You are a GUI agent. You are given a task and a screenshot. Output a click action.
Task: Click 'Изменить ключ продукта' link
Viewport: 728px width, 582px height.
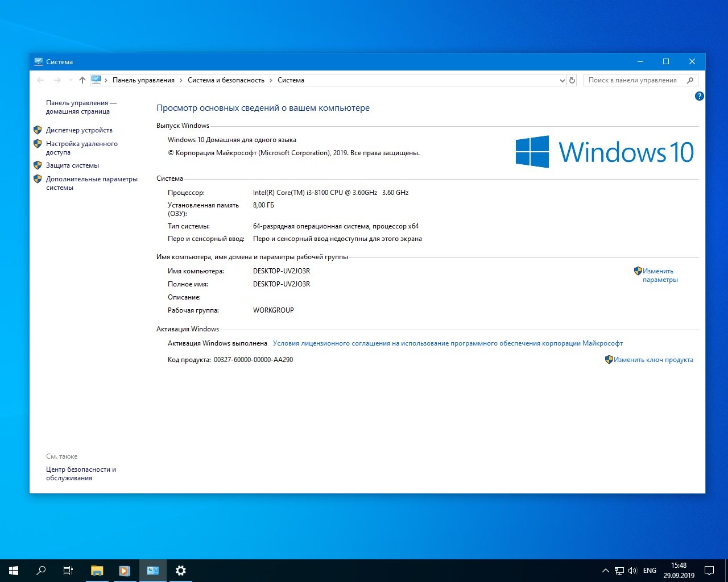coord(653,360)
